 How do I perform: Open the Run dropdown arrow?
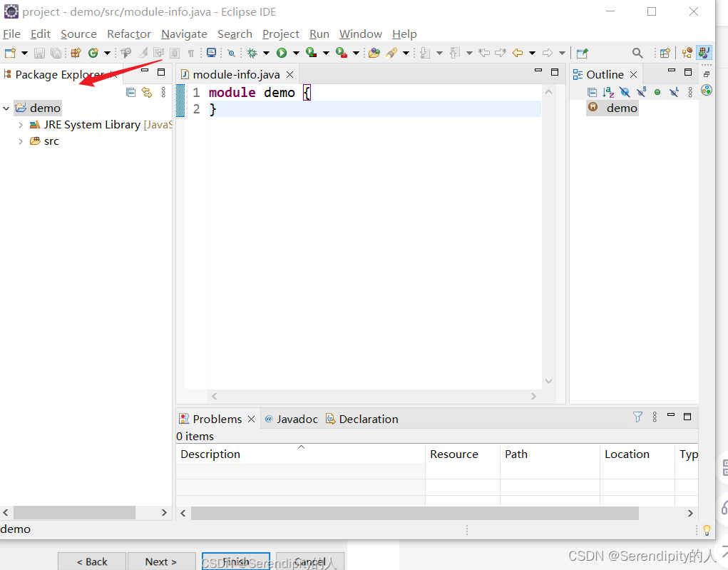[296, 53]
